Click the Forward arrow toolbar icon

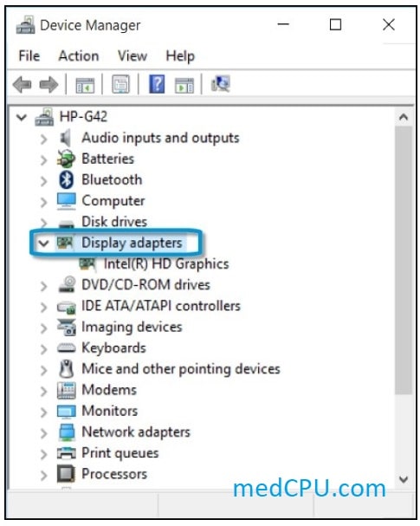pyautogui.click(x=49, y=84)
